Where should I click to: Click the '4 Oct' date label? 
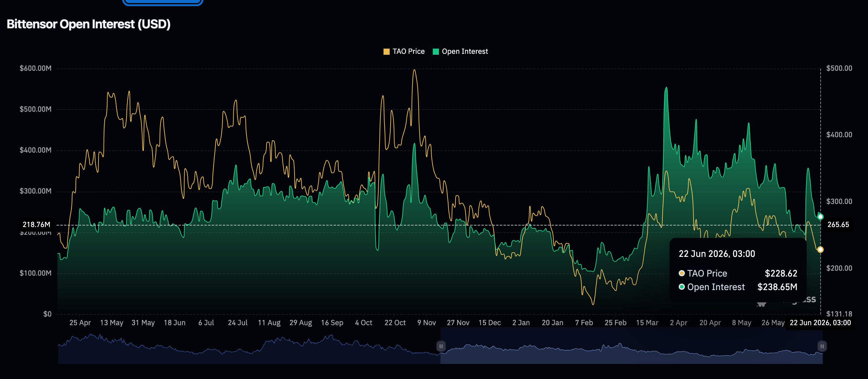pos(364,323)
